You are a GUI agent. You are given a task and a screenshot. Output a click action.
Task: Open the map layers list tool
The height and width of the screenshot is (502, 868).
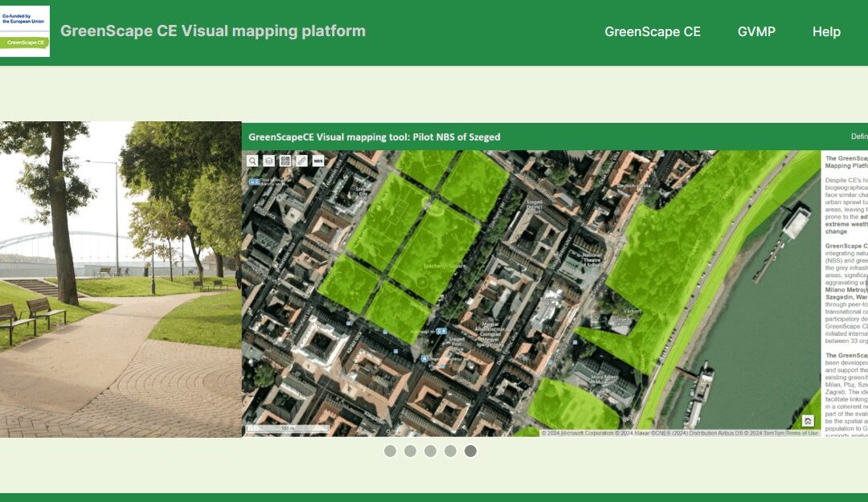tap(268, 161)
